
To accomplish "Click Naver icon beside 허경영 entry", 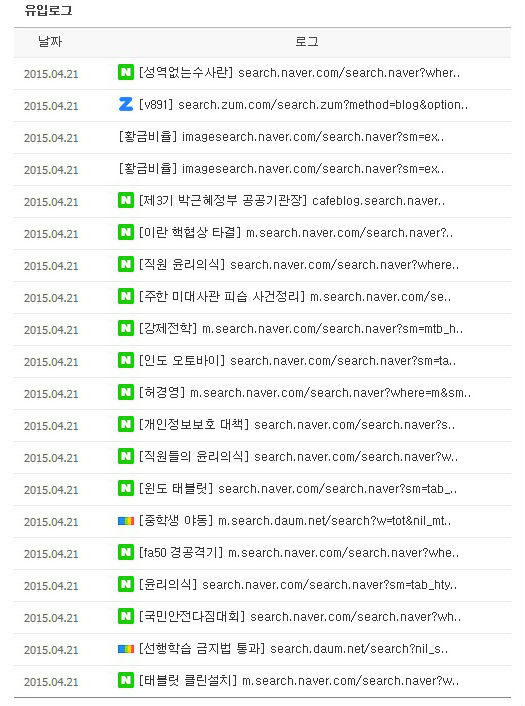I will 126,392.
